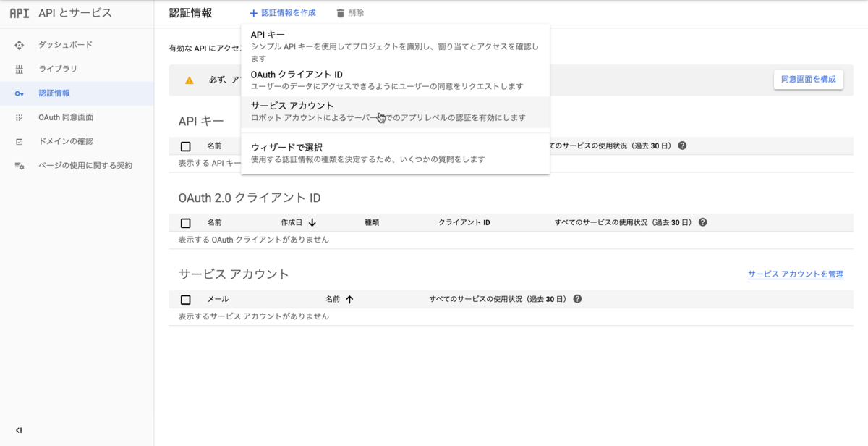Click 名前 header in サービス アカウント table
This screenshot has height=446, width=868.
click(333, 299)
